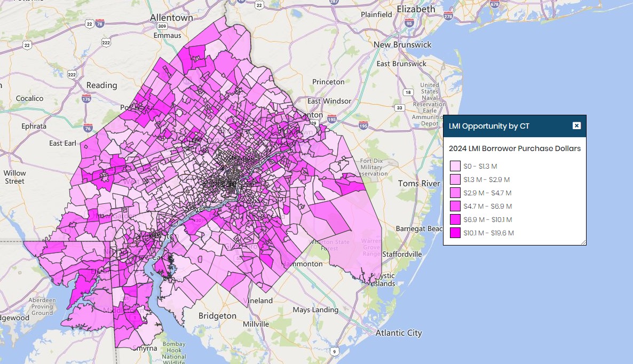Click the Toms River label
The image size is (633, 364).
point(419,183)
